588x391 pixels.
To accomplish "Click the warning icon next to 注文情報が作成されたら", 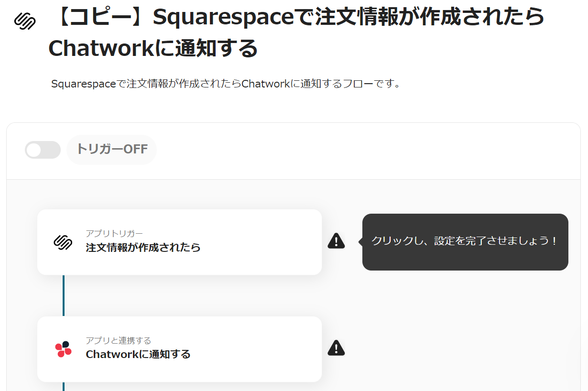I will [x=336, y=241].
